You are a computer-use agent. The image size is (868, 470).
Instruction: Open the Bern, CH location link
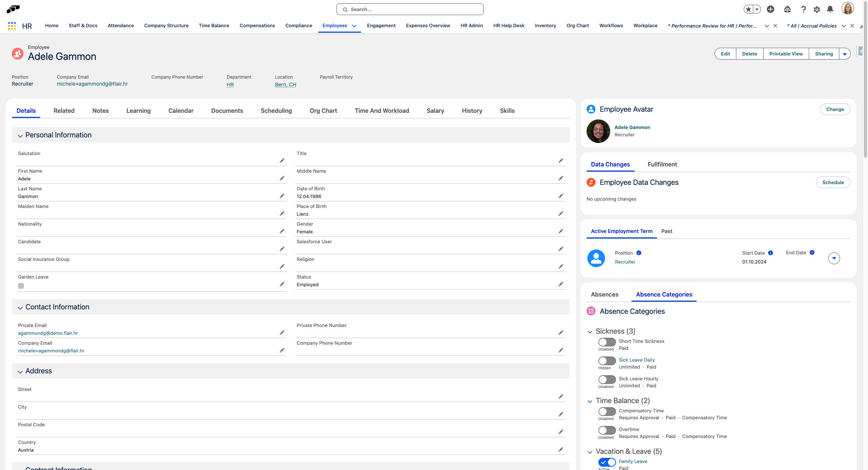pos(285,85)
